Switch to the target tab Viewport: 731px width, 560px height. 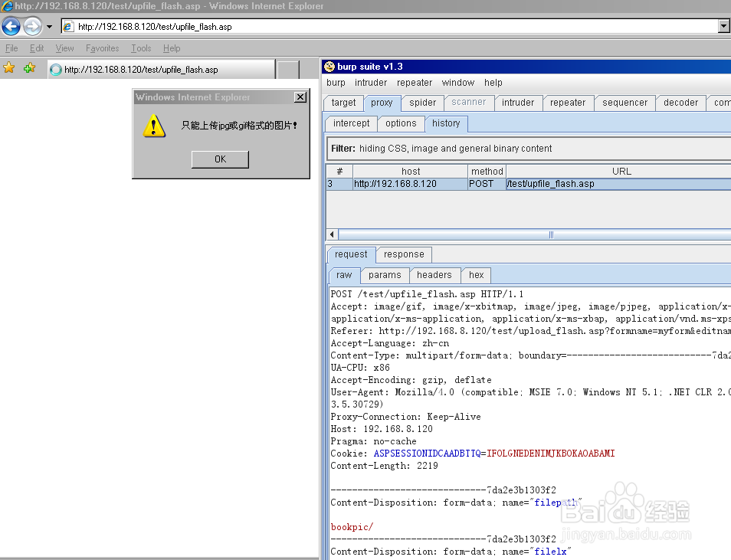pyautogui.click(x=343, y=103)
